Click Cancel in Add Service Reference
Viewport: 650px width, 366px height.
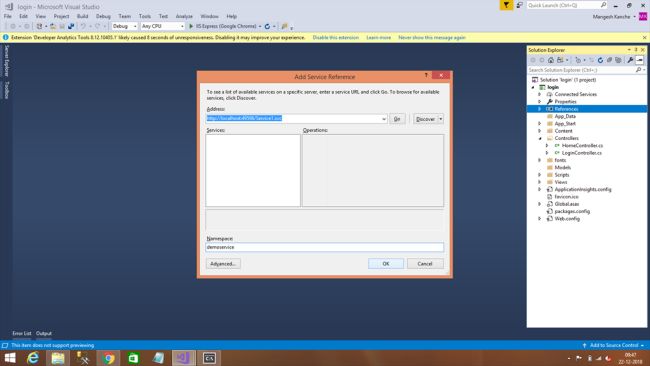tap(425, 264)
